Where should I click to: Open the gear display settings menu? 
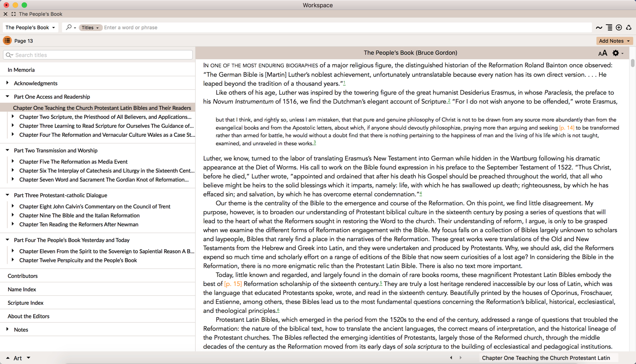coord(618,53)
